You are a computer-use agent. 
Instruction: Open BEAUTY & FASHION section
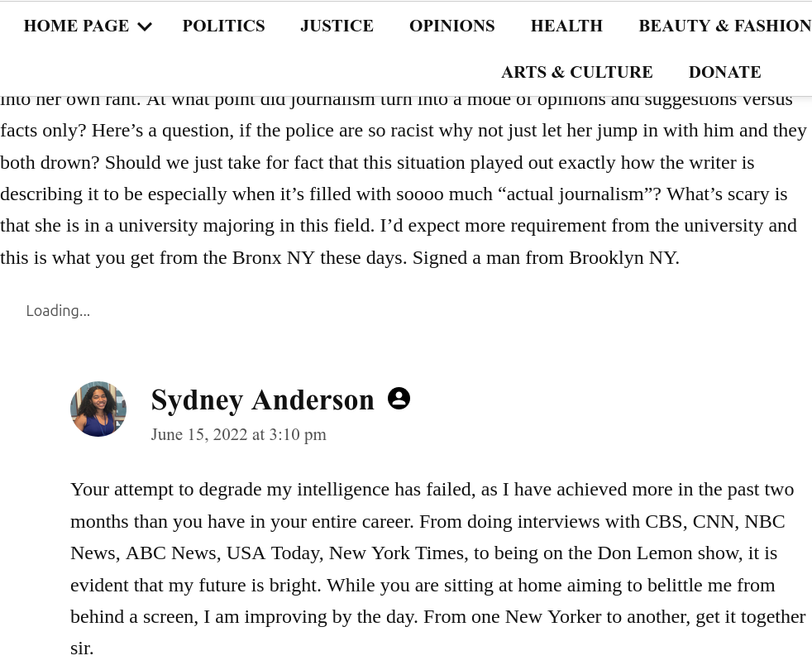click(725, 26)
